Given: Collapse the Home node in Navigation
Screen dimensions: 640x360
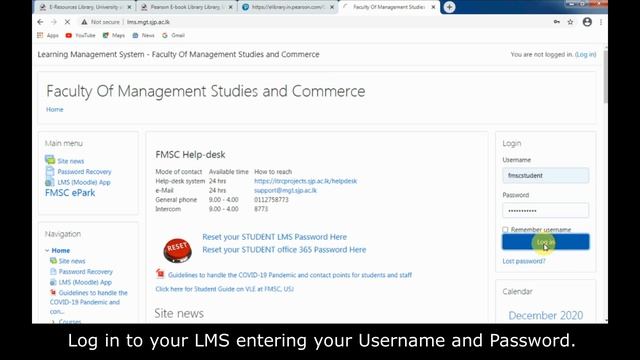Looking at the screenshot, I should click(x=47, y=250).
